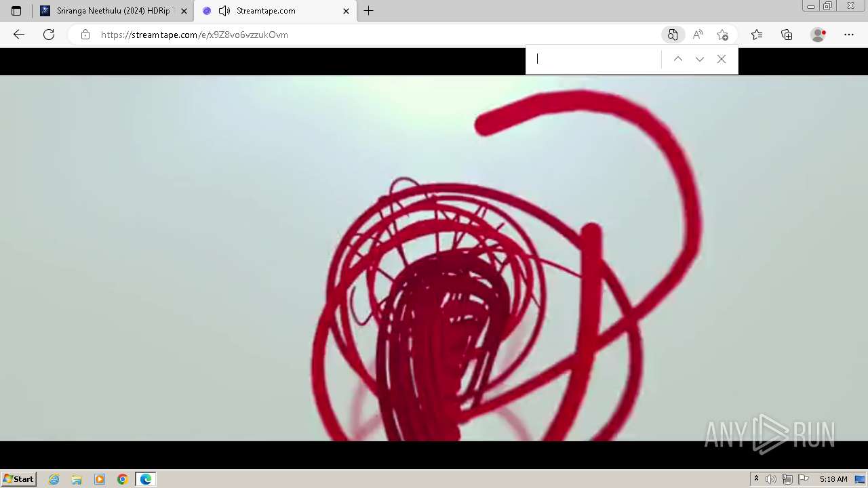Open the Collections panel
The image size is (868, 488).
pos(787,35)
